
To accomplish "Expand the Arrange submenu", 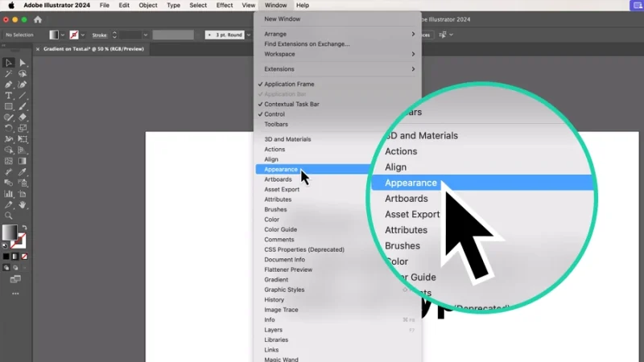I will pos(337,34).
